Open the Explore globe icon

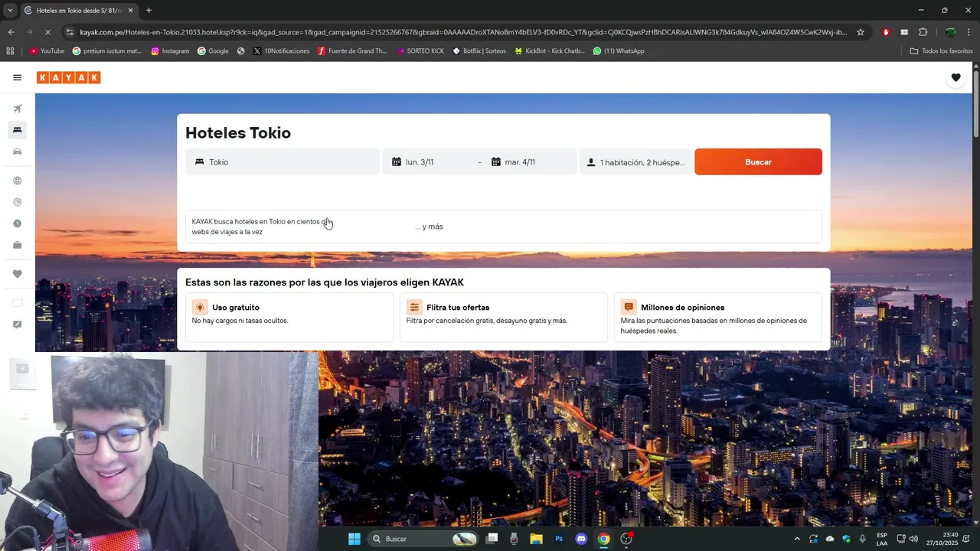click(x=17, y=181)
